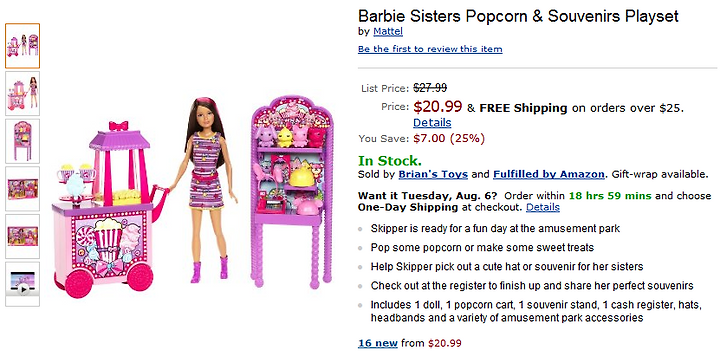Image resolution: width=720 pixels, height=363 pixels.
Task: Select the fifth thumbnail of the product box
Action: 22,237
